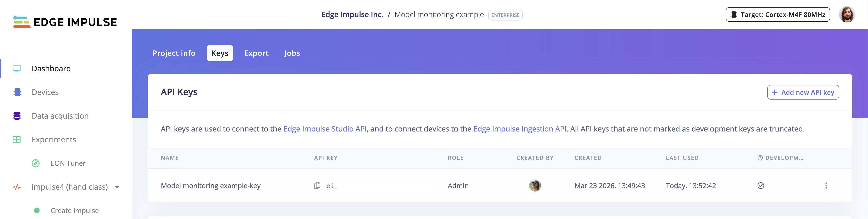This screenshot has height=219, width=868.
Task: Expand the impulse4 (hand class) dropdown
Action: pyautogui.click(x=117, y=187)
